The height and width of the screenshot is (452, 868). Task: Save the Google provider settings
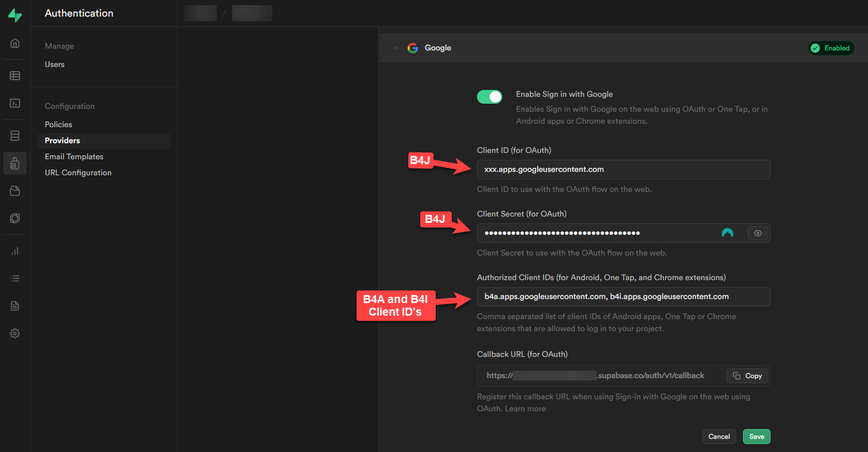click(756, 436)
